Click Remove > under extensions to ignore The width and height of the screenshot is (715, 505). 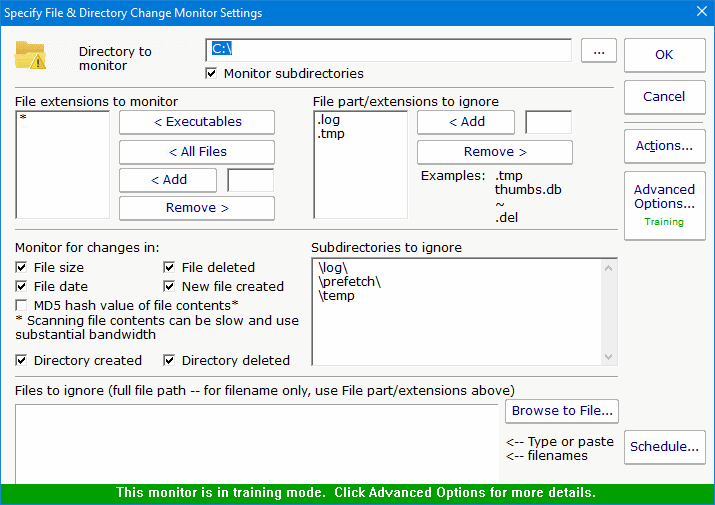coord(495,152)
